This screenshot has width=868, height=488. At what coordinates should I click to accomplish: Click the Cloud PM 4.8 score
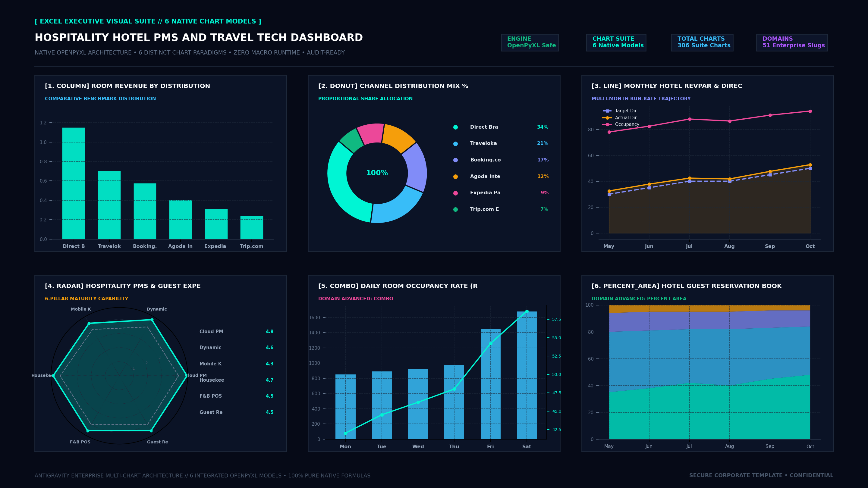269,332
